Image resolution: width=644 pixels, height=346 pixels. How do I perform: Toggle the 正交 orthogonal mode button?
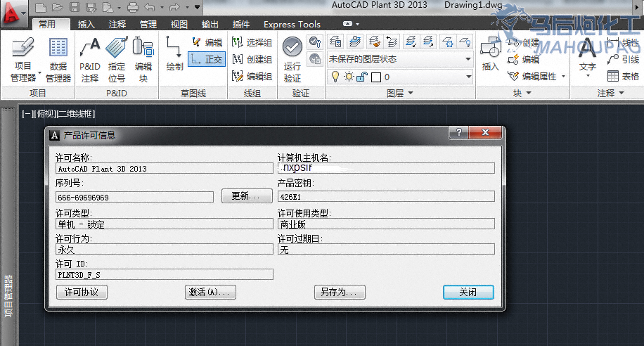coord(207,60)
